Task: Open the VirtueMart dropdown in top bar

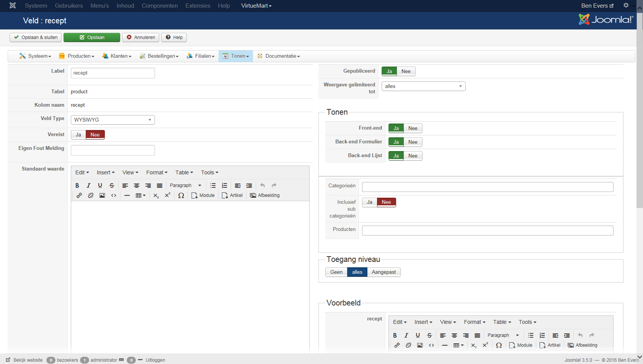Action: click(256, 6)
